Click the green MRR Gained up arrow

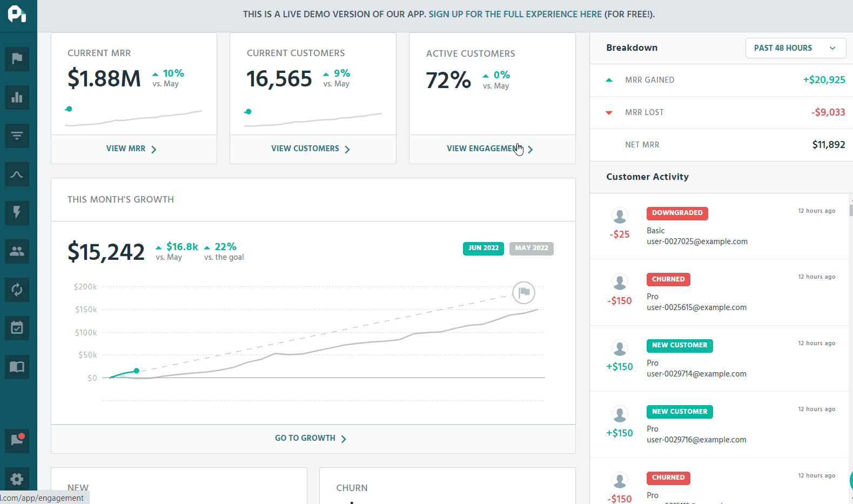pos(609,80)
